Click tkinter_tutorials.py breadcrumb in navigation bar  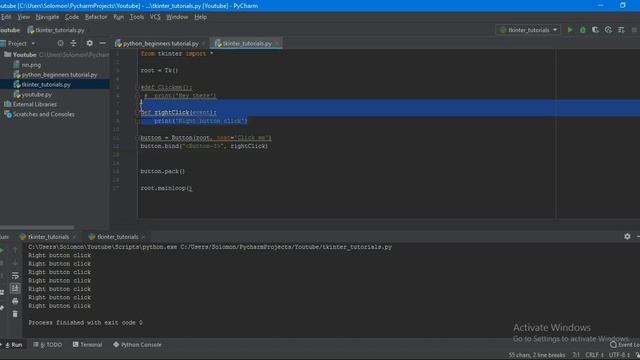pyautogui.click(x=56, y=30)
